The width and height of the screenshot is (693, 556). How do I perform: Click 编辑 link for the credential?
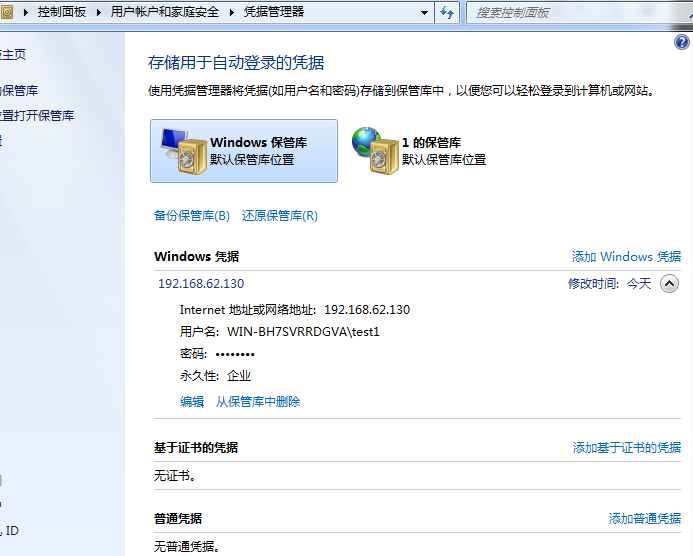[192, 402]
